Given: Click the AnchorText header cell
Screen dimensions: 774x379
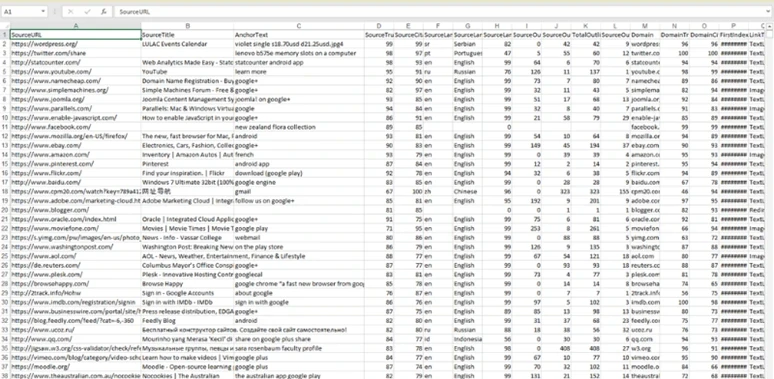Looking at the screenshot, I should (x=299, y=35).
